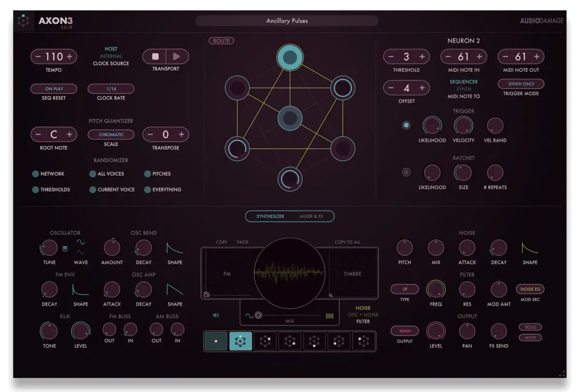This screenshot has width=580, height=392.
Task: Stop the transport
Action: pos(155,56)
